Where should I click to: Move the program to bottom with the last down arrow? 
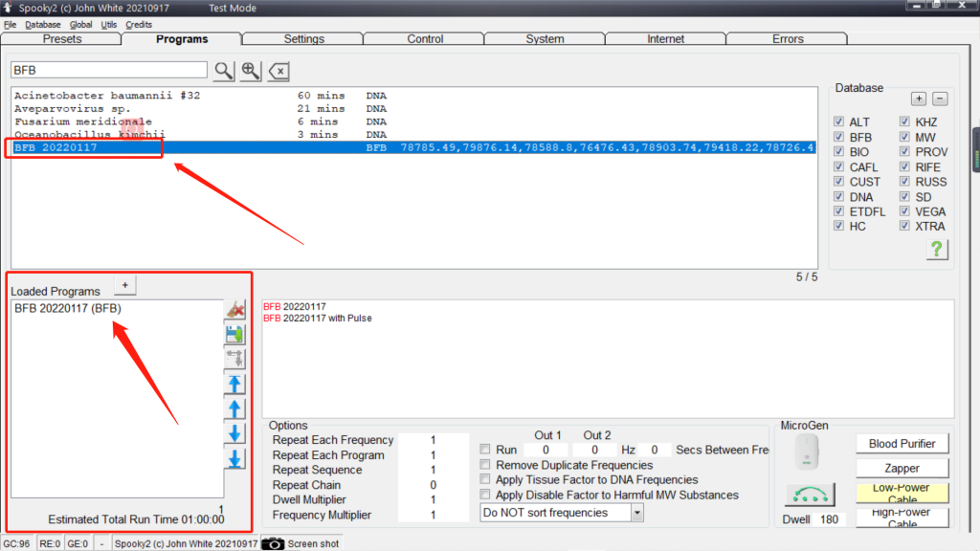234,459
